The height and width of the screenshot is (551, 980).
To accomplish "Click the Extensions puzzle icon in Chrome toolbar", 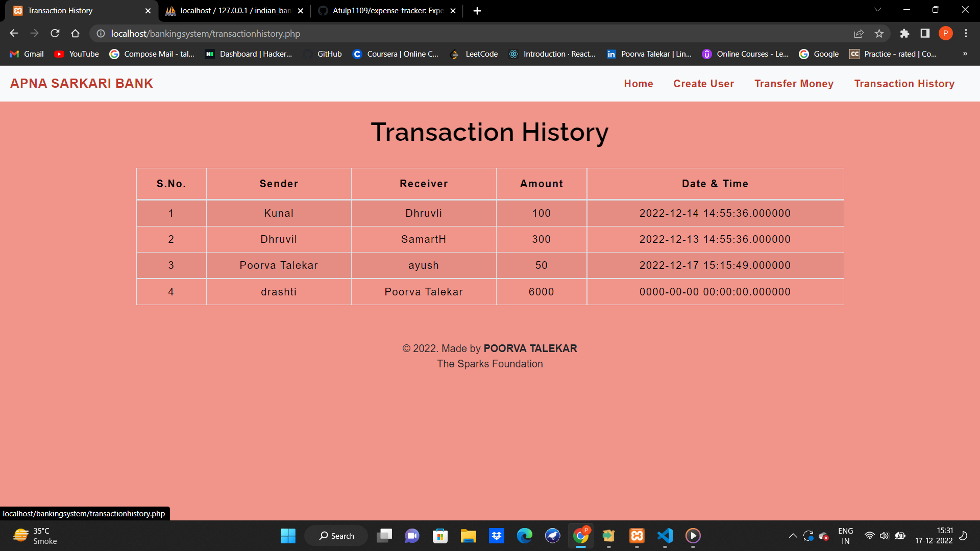I will pos(904,34).
